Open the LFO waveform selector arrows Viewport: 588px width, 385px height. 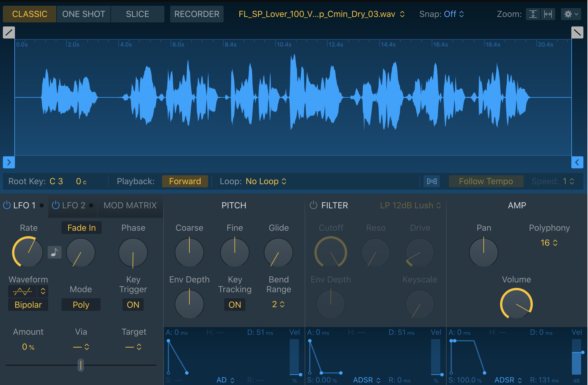coord(43,291)
